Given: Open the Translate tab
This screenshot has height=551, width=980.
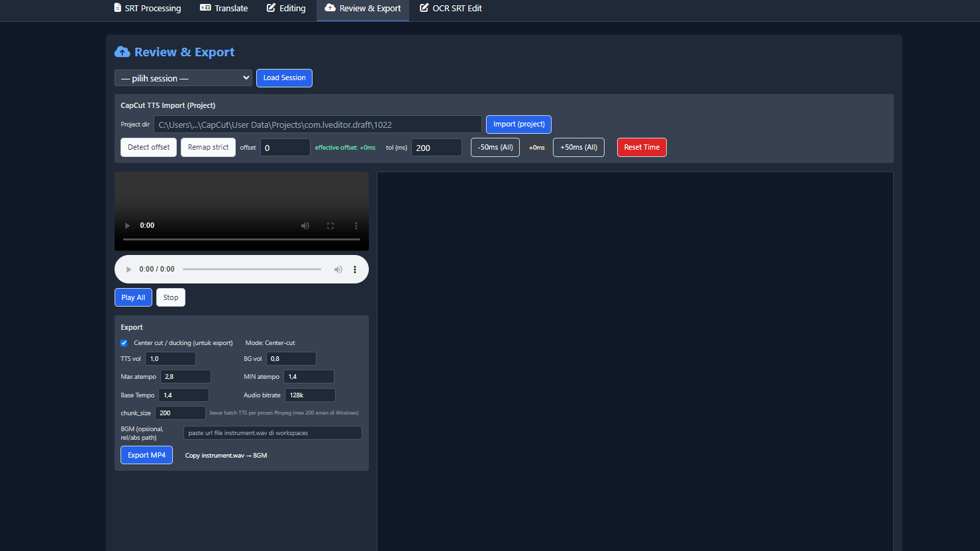Looking at the screenshot, I should coord(224,9).
